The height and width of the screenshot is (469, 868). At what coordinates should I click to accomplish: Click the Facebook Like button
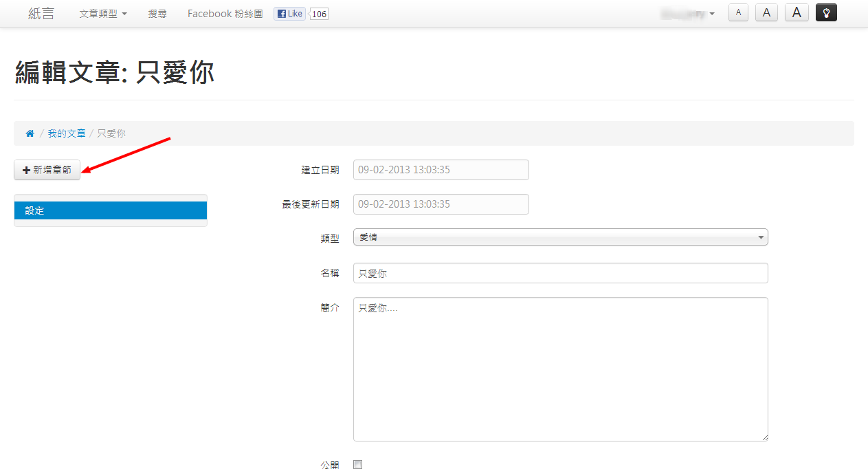[x=289, y=14]
